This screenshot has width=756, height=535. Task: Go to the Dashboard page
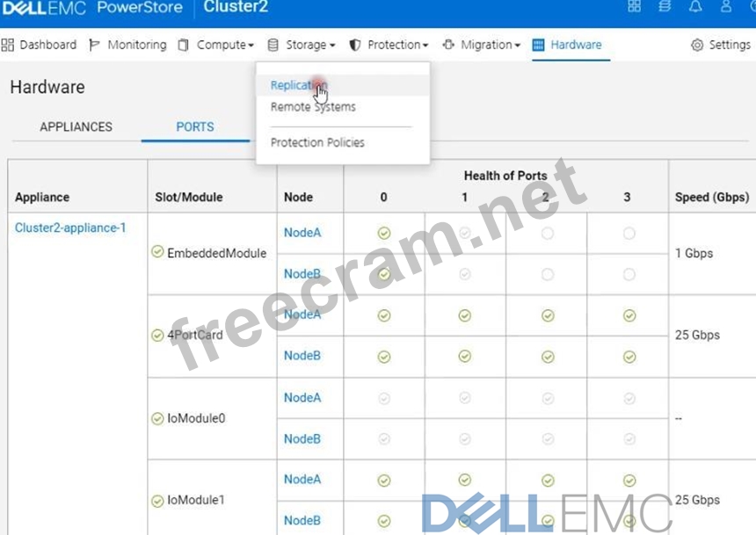click(40, 45)
